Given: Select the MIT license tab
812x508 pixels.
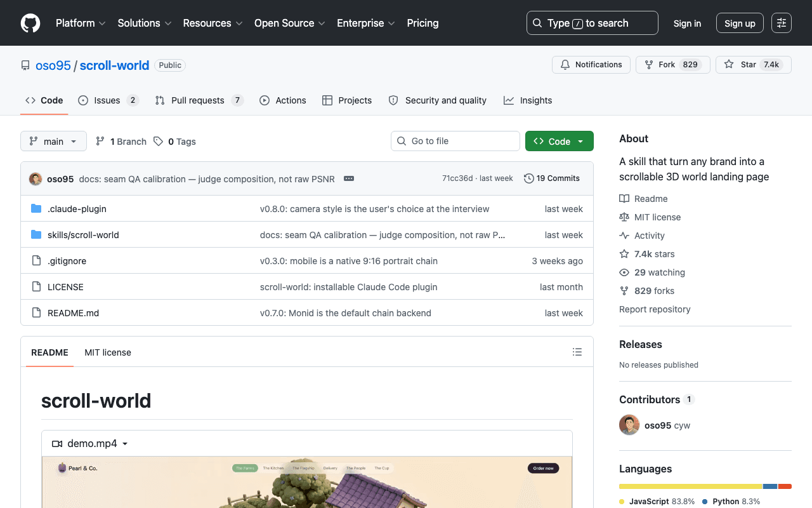Looking at the screenshot, I should 108,352.
